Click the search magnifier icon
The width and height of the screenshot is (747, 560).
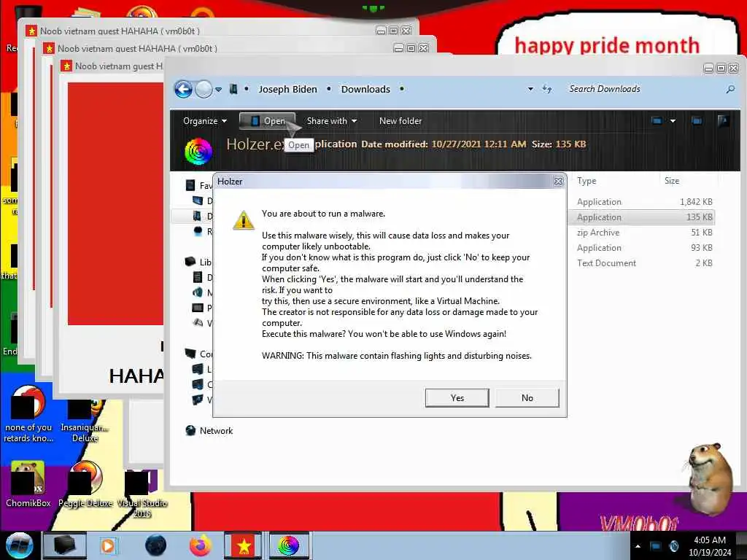click(x=729, y=89)
